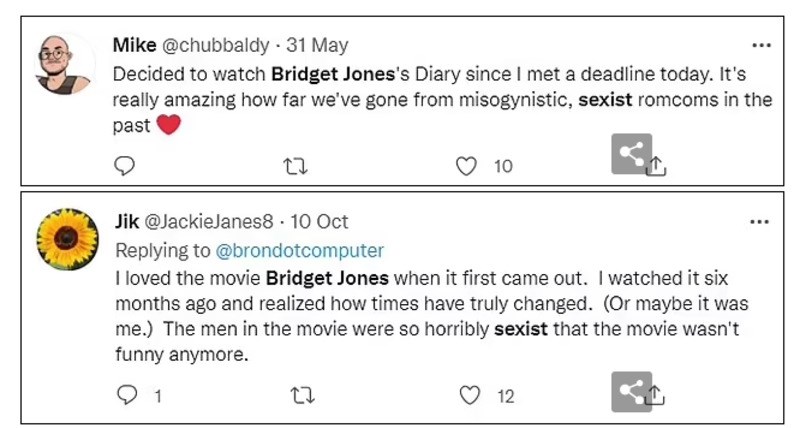Open Mike's display name profile link
This screenshot has height=428, width=800.
pyautogui.click(x=133, y=45)
